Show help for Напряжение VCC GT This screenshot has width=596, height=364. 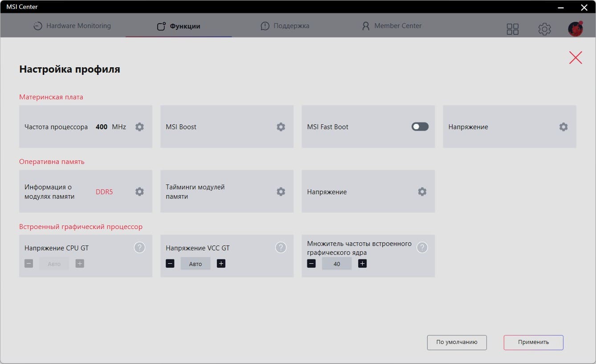[x=281, y=247]
